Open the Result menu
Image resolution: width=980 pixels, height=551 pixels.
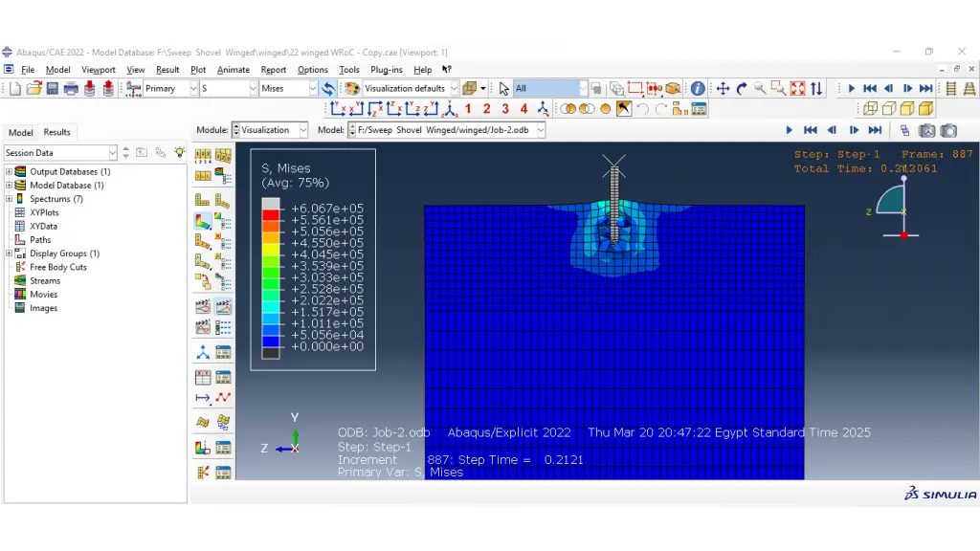click(167, 70)
